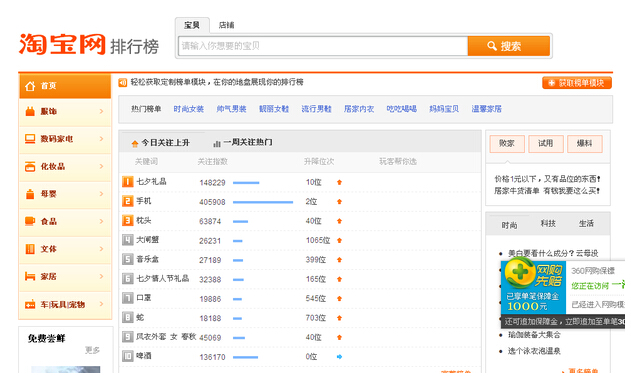Viewport: 631px width, 383px height.
Task: Click the 更多 link under 免费尝鲜
Action: point(92,350)
